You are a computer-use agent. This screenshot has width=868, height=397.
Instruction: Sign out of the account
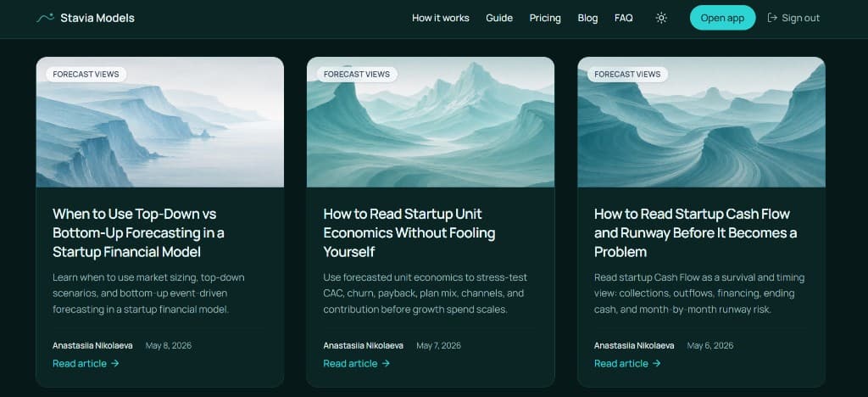[x=793, y=18]
